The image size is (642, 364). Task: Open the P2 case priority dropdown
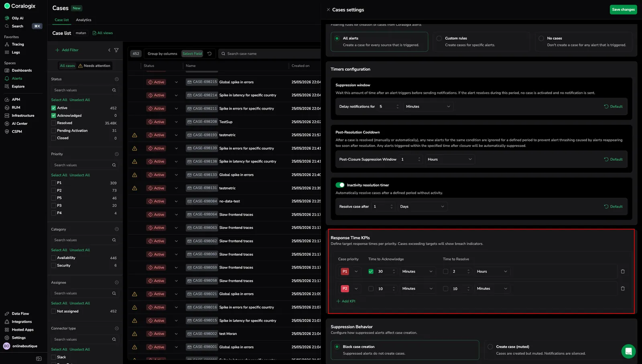(350, 289)
